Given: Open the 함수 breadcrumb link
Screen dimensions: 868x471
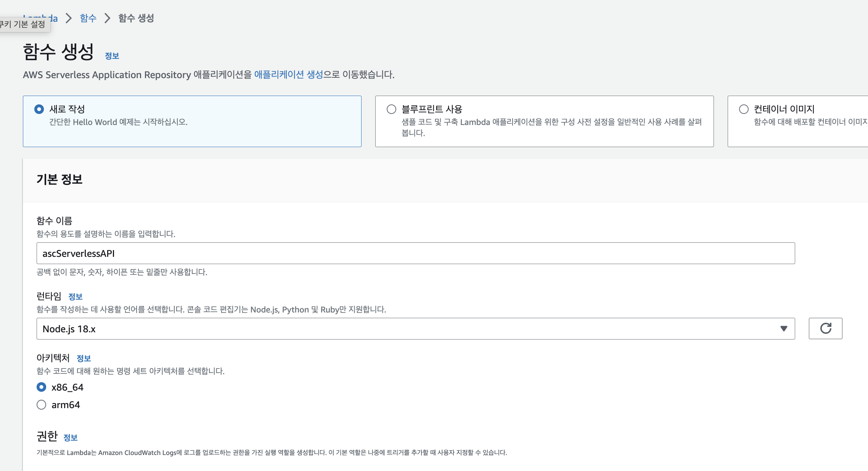Looking at the screenshot, I should click(x=88, y=18).
